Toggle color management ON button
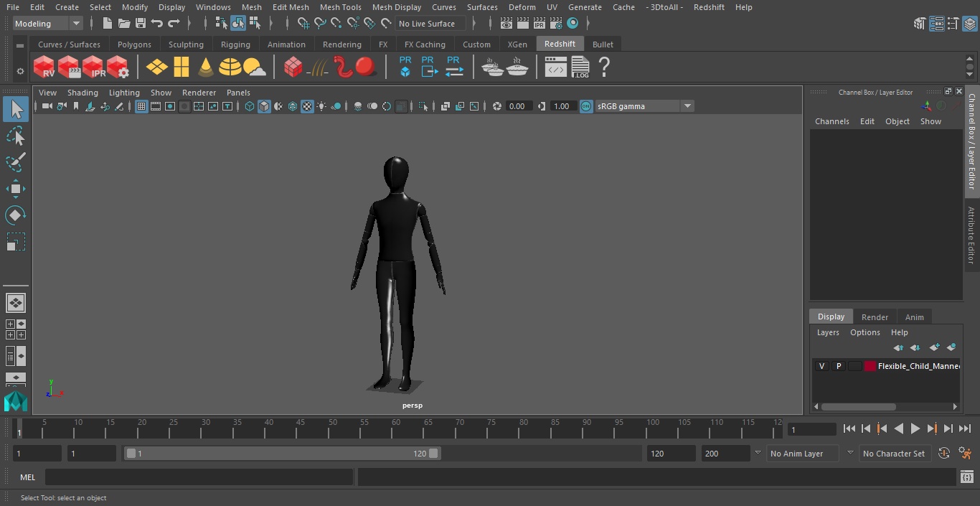This screenshot has width=980, height=506. tap(586, 106)
